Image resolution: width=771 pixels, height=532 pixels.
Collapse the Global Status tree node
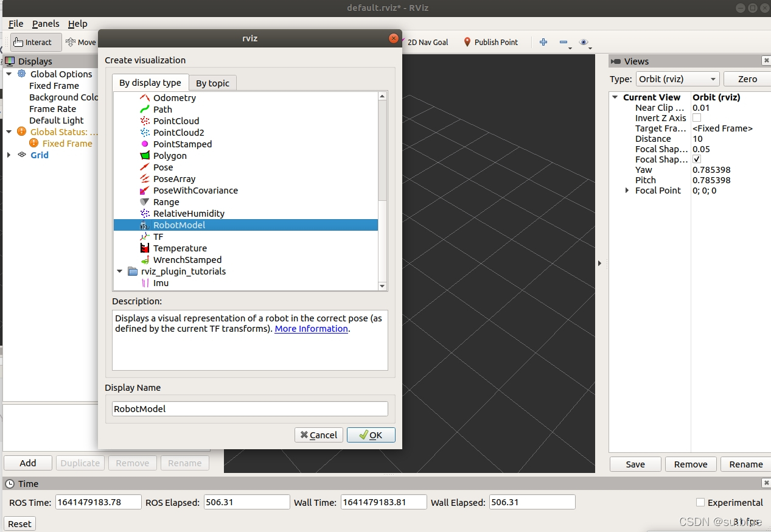tap(9, 131)
